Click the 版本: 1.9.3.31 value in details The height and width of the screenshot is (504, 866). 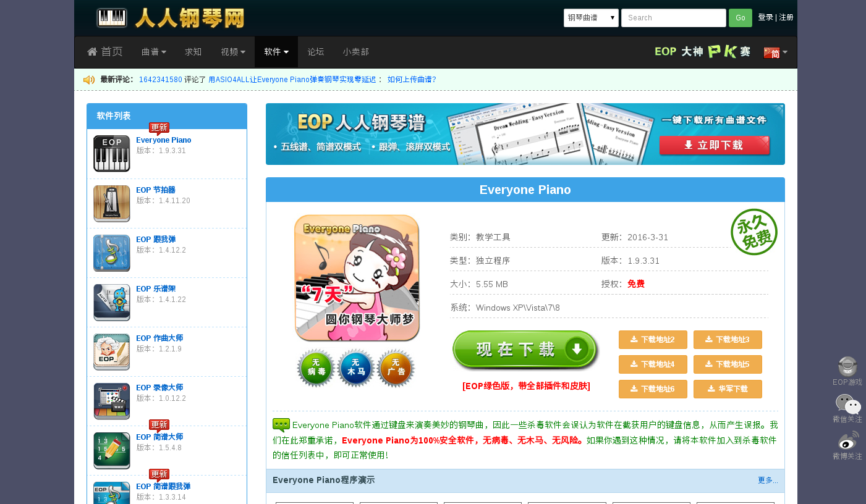pos(630,261)
